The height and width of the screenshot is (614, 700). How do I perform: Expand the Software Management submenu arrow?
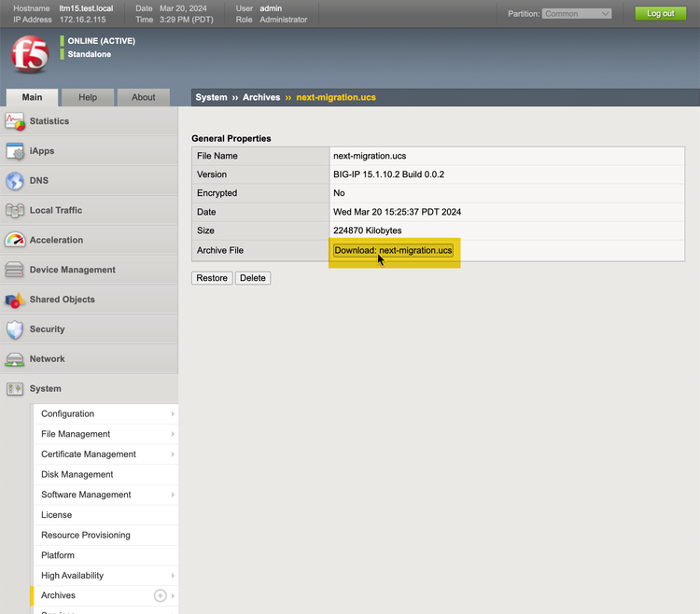pos(173,495)
